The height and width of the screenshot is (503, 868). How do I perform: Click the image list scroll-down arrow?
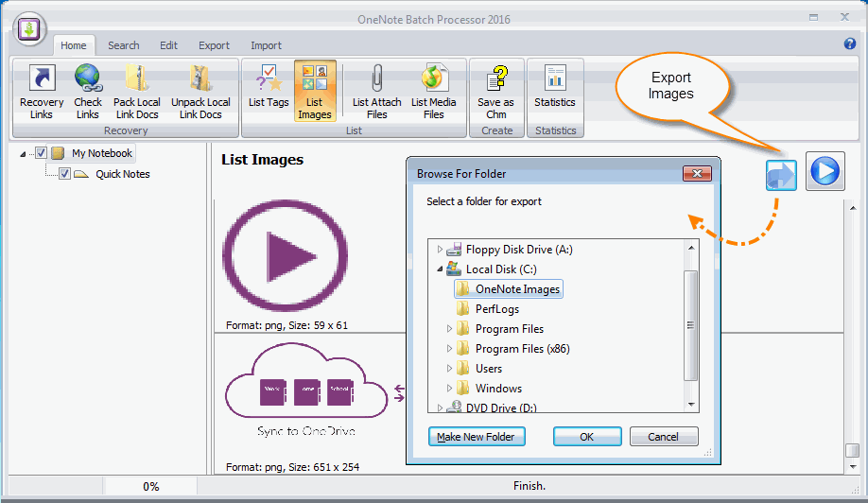(x=853, y=467)
